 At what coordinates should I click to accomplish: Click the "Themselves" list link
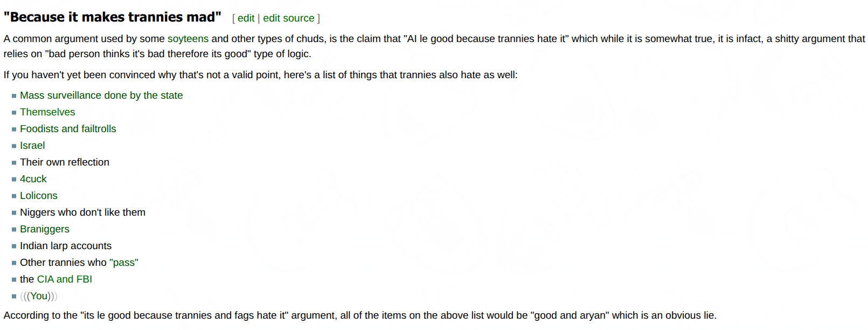click(x=47, y=112)
